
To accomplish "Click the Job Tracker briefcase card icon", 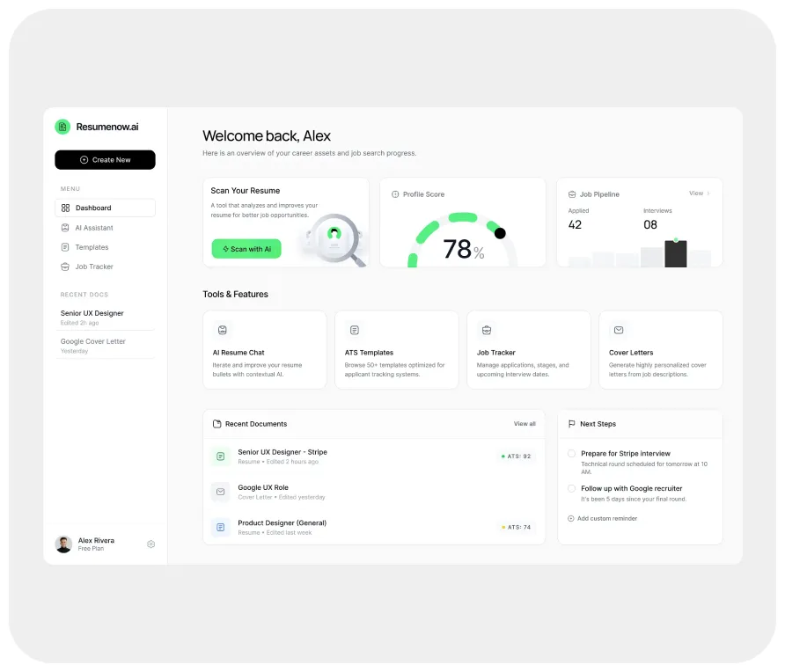I will click(x=487, y=330).
